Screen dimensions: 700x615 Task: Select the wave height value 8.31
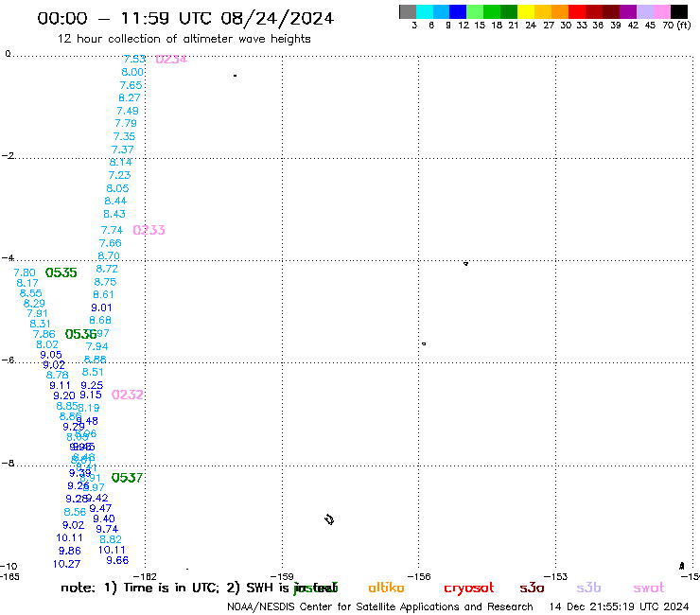click(x=40, y=324)
